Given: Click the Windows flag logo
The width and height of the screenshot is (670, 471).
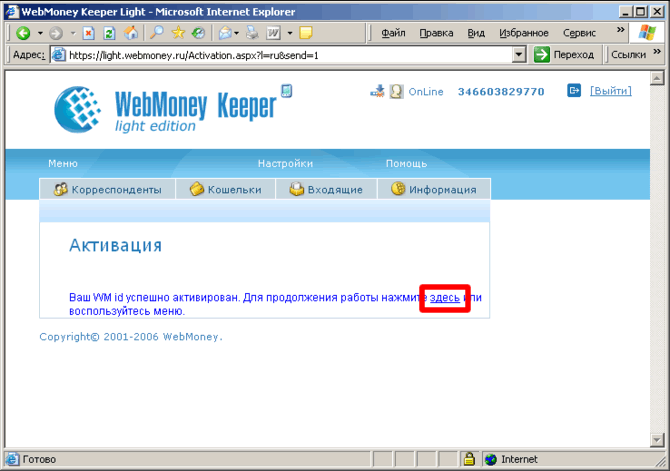Looking at the screenshot, I should [x=647, y=32].
